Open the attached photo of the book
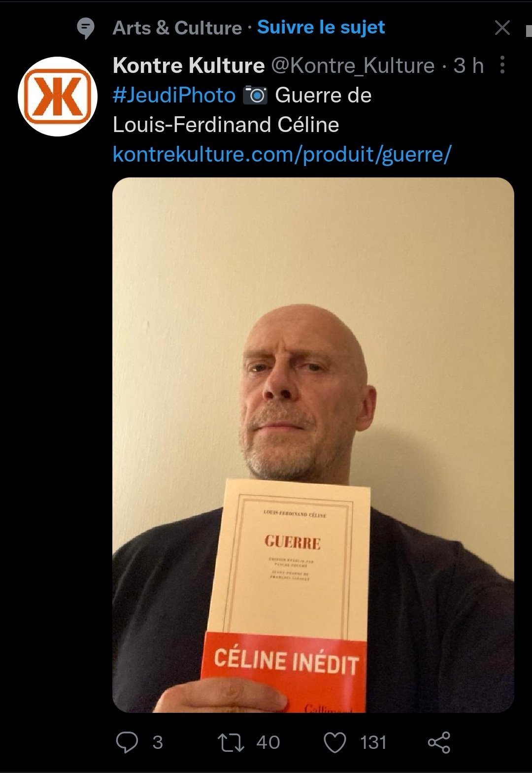 click(313, 445)
